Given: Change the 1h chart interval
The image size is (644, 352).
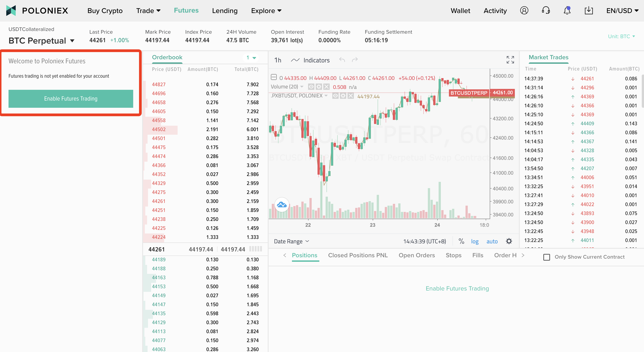Looking at the screenshot, I should [278, 60].
